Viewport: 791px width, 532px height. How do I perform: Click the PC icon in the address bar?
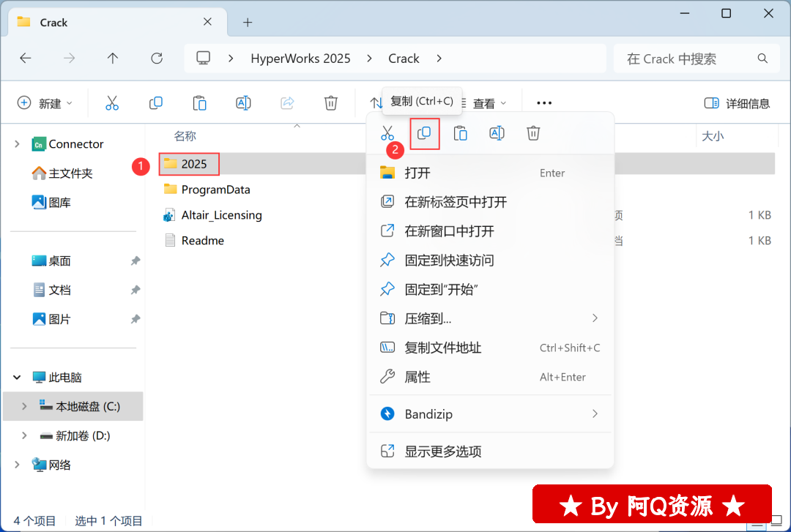point(204,58)
